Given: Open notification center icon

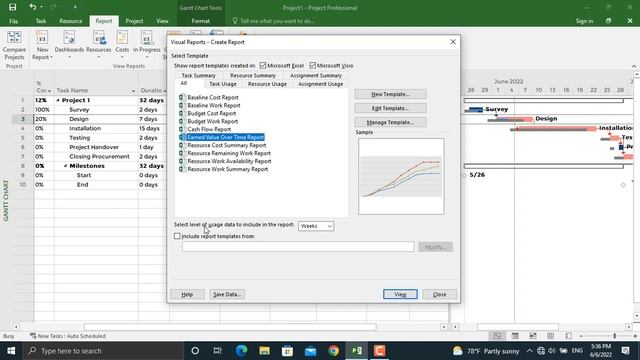Looking at the screenshot, I should pyautogui.click(x=625, y=351).
